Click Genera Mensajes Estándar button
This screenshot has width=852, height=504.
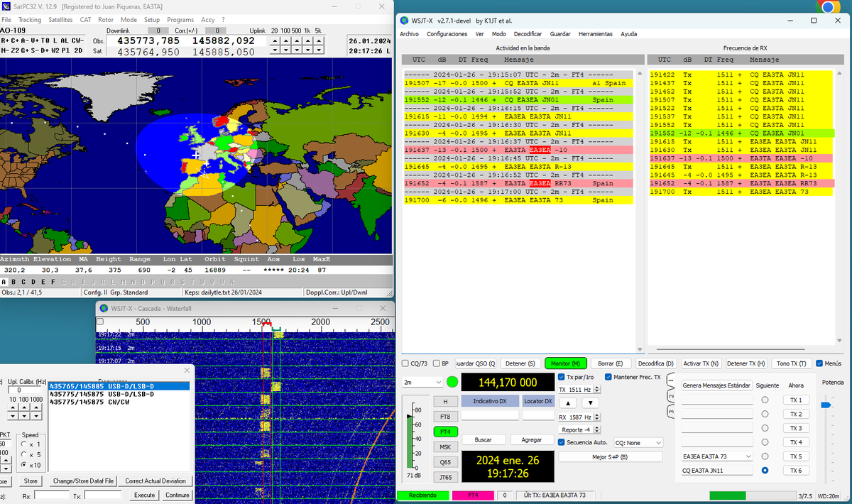[x=716, y=385]
